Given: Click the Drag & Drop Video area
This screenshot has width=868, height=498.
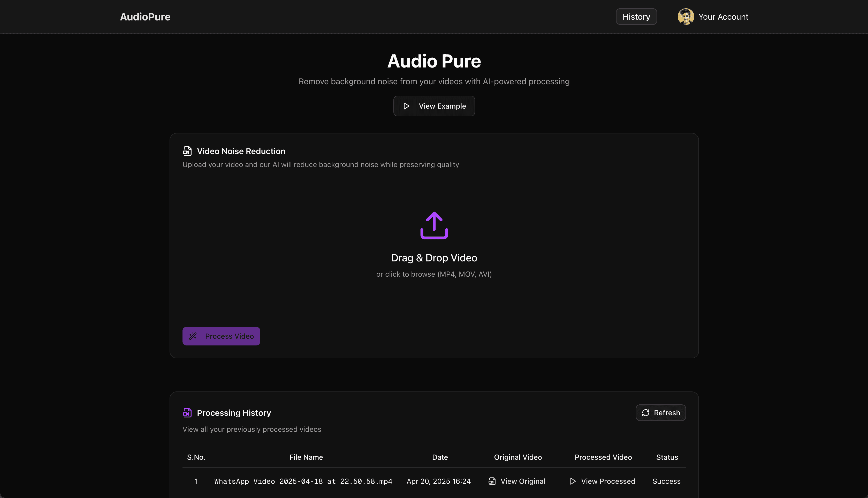Looking at the screenshot, I should point(434,258).
